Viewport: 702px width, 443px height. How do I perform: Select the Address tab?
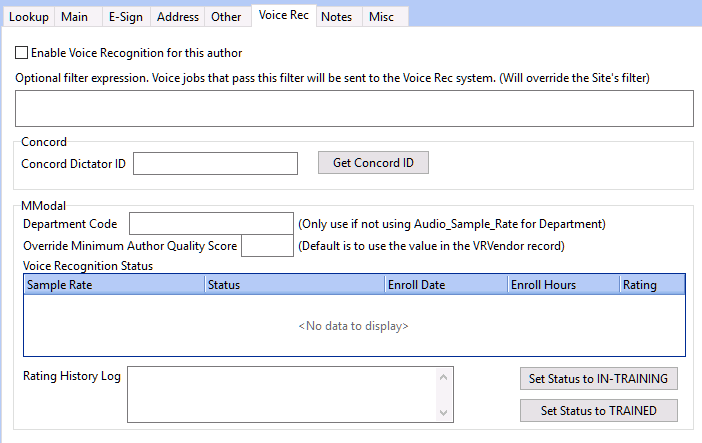pyautogui.click(x=178, y=17)
